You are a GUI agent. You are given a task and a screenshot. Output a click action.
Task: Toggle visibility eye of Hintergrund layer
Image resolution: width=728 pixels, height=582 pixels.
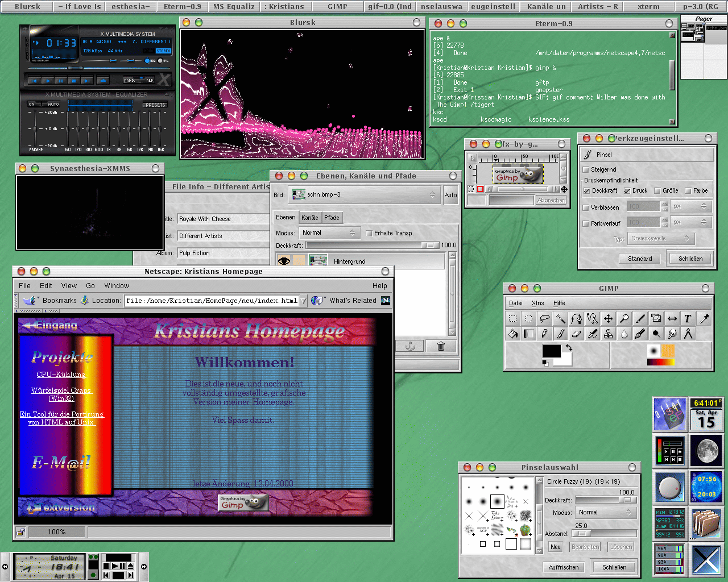coord(284,261)
